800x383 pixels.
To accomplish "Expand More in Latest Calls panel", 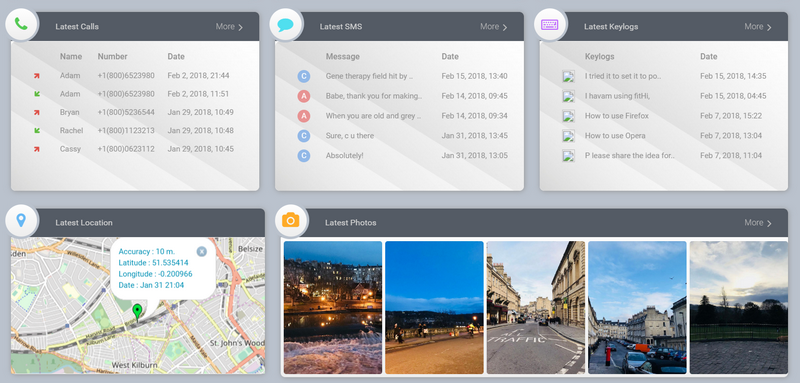I will coord(229,27).
